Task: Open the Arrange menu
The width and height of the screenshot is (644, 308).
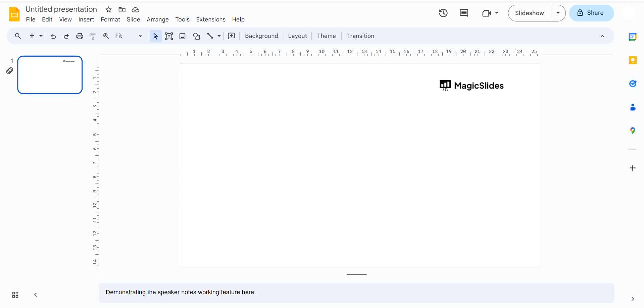Action: click(x=158, y=19)
